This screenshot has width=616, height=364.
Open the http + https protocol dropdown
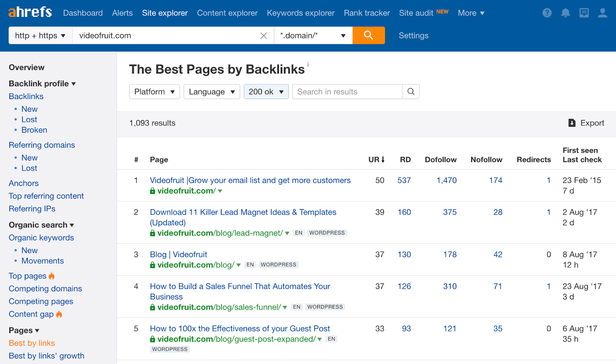pos(40,35)
